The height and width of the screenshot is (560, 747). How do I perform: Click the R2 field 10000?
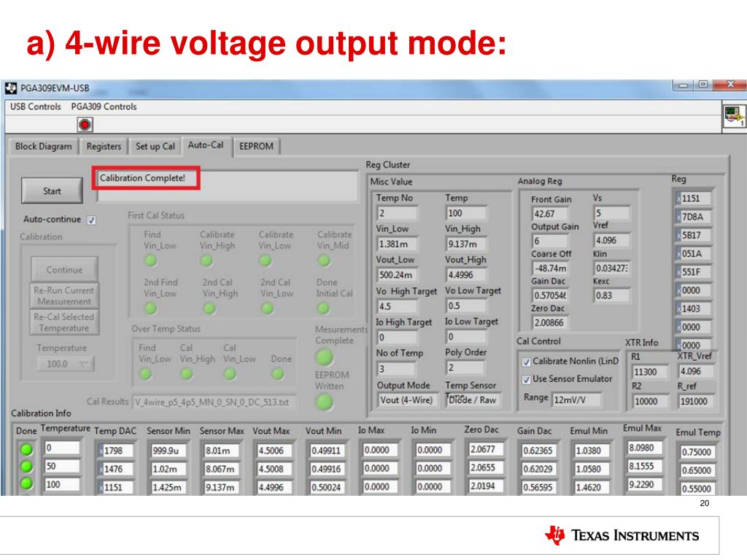(x=650, y=402)
